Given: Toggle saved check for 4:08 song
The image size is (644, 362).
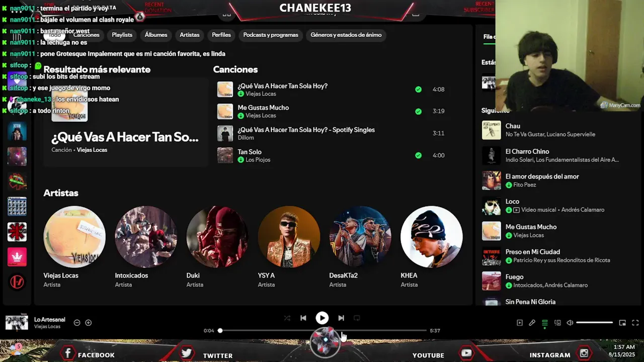Looking at the screenshot, I should pyautogui.click(x=418, y=89).
